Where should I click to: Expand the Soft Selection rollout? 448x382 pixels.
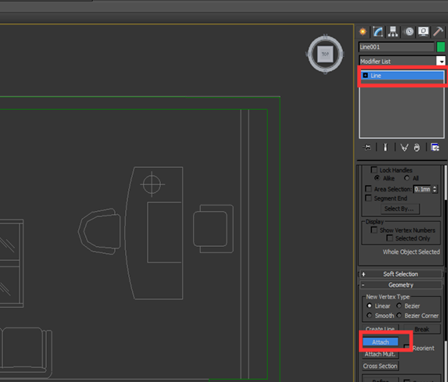pyautogui.click(x=400, y=274)
